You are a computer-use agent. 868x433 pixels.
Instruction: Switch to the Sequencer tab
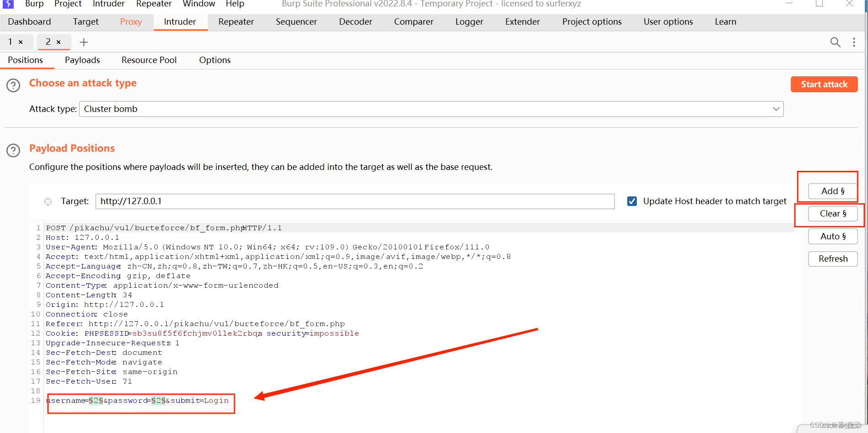click(296, 22)
